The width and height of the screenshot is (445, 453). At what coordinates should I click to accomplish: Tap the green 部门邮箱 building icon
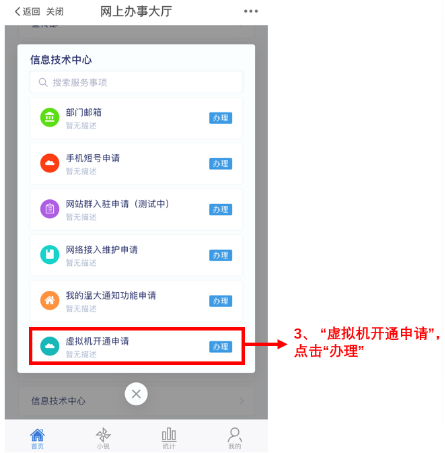click(50, 117)
